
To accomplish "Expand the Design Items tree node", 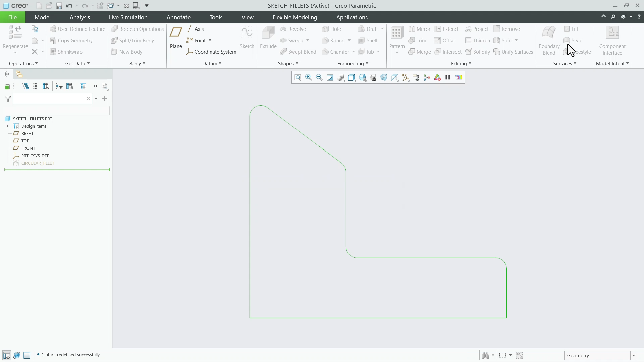I will 8,126.
